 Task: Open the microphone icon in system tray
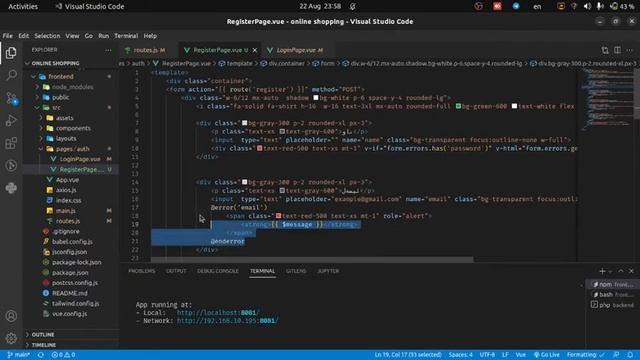pos(600,6)
